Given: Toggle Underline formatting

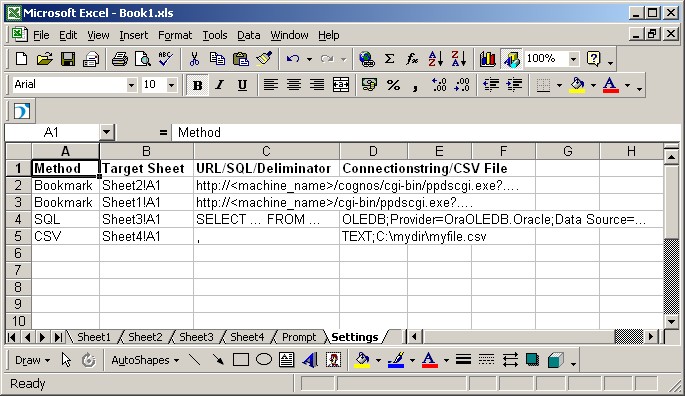Looking at the screenshot, I should (242, 85).
